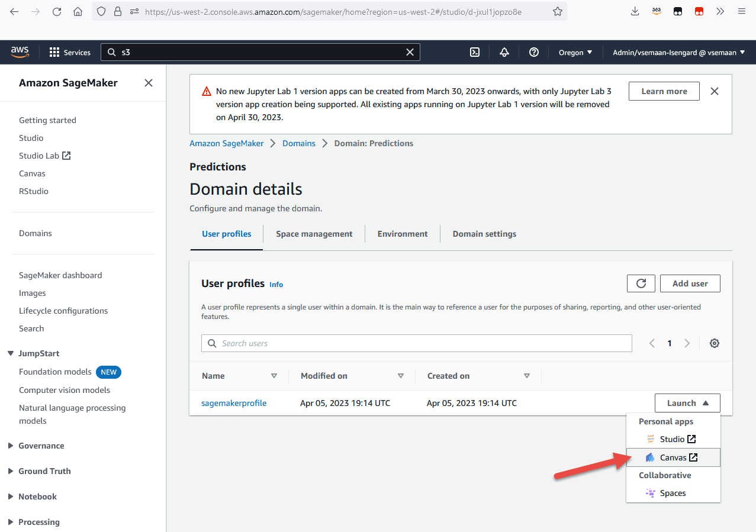This screenshot has height=532, width=756.
Task: Expand the Governance section
Action: [11, 446]
